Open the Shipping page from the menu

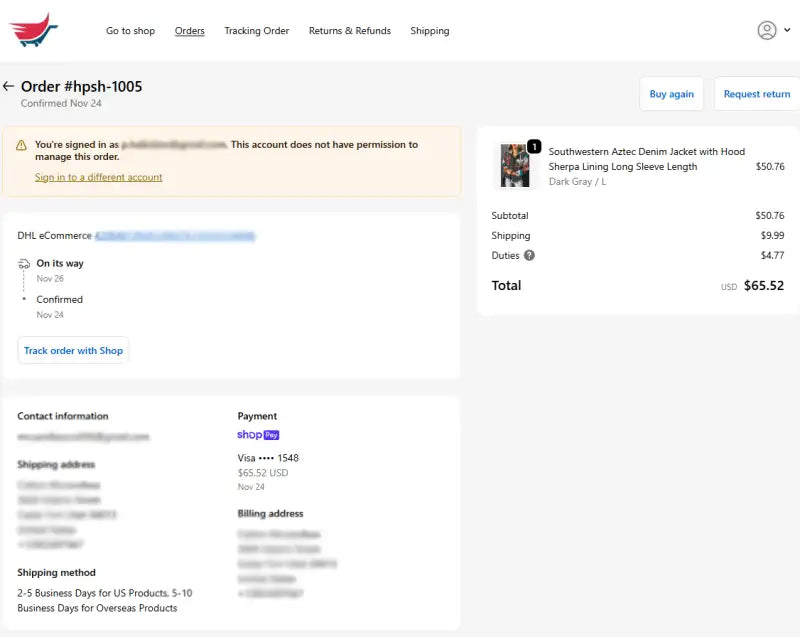[x=430, y=31]
